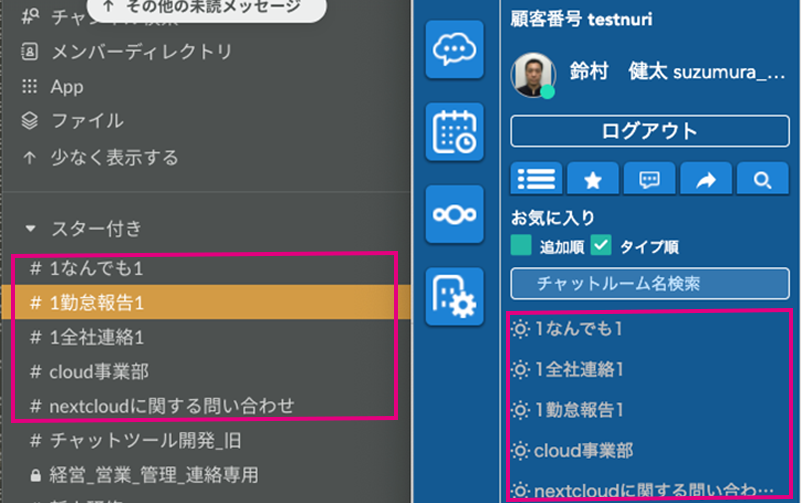Click user avatar of 鈴村 健太
The height and width of the screenshot is (503, 801).
tap(533, 75)
